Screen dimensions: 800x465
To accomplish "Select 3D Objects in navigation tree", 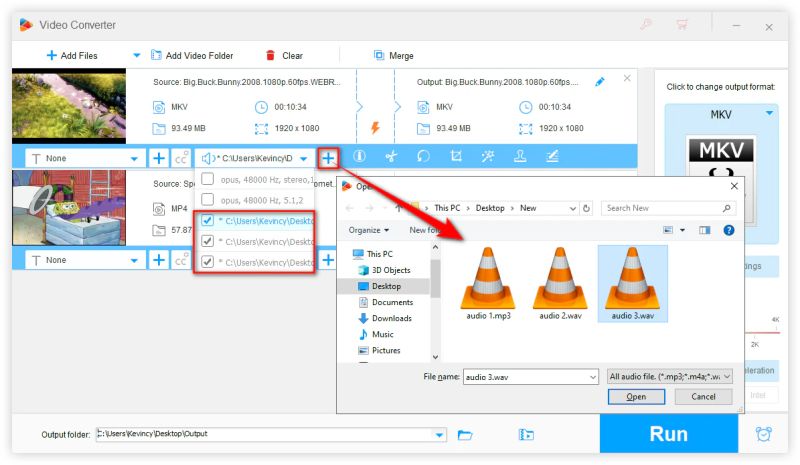I will [x=385, y=270].
